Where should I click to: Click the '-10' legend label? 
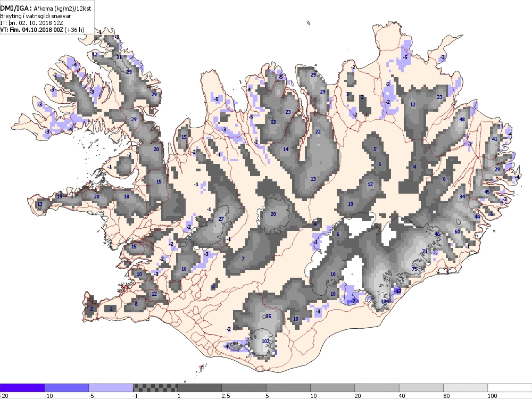coord(48,396)
